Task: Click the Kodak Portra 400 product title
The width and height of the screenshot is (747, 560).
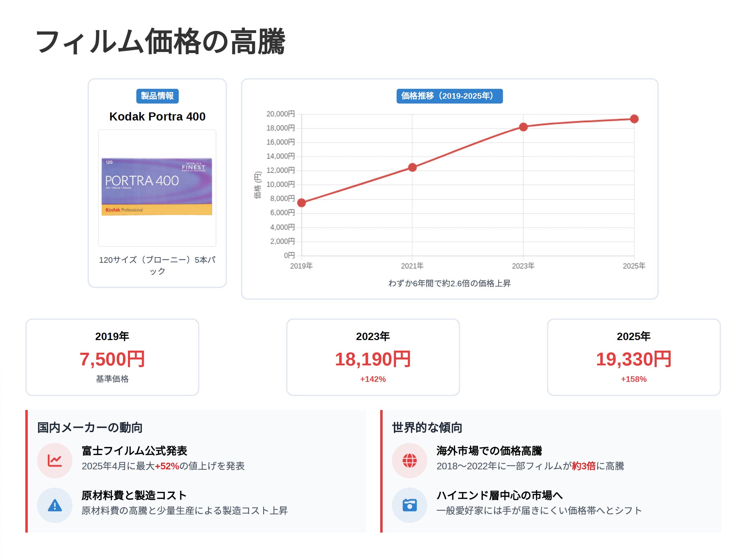Action: (x=157, y=116)
